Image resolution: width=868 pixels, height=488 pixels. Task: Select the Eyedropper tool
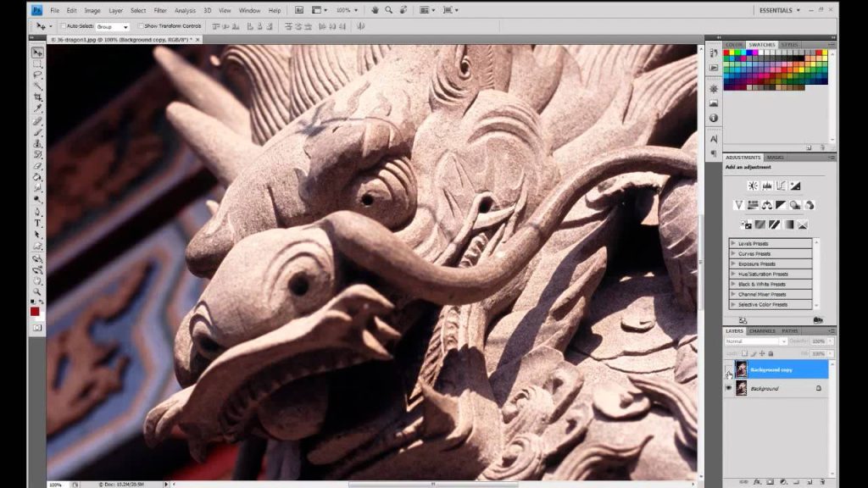pos(37,108)
